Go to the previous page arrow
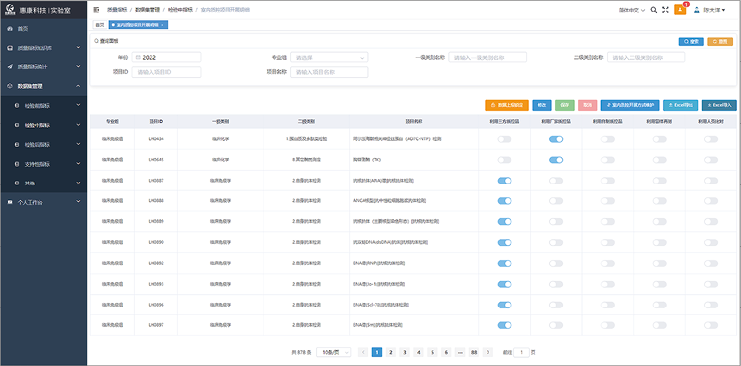The image size is (741, 366). pos(363,352)
